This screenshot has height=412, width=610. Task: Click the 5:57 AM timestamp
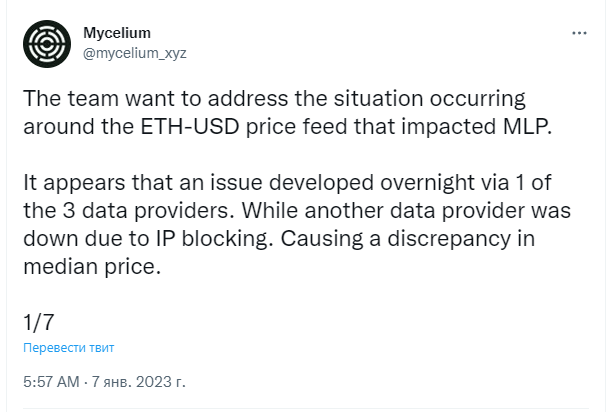(51, 382)
